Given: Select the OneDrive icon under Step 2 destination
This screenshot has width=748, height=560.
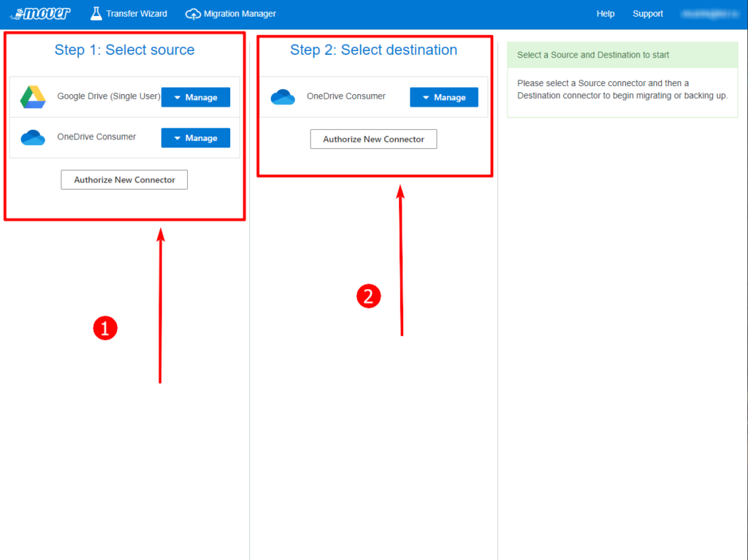Looking at the screenshot, I should 283,97.
